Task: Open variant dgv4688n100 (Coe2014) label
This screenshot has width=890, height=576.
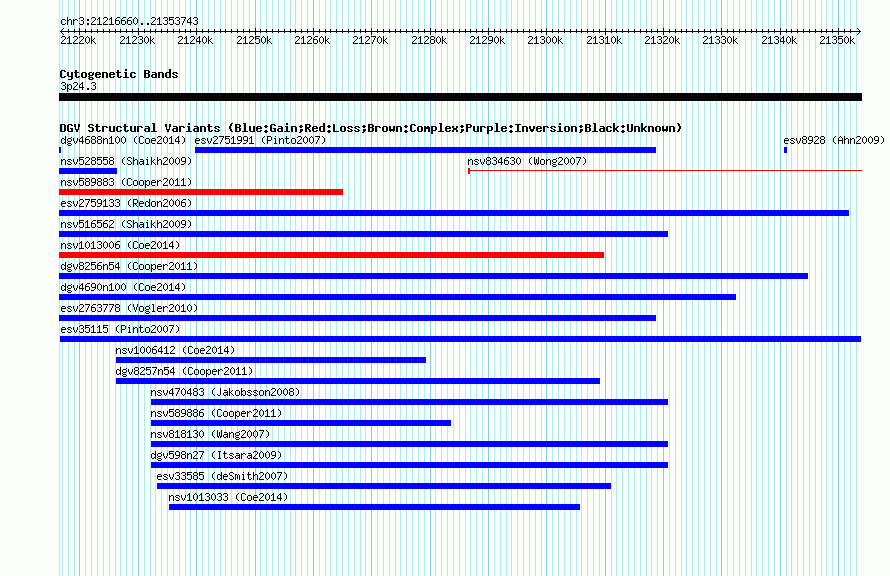Action: coord(123,140)
